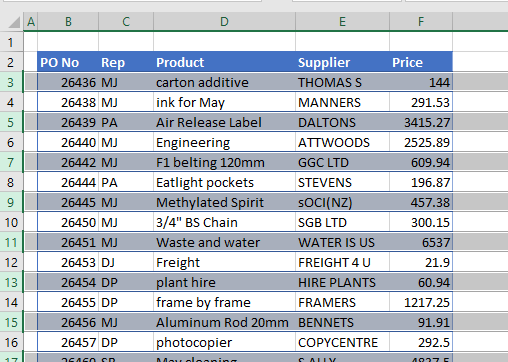Select supplier cell COPYCENTRE

(x=342, y=342)
